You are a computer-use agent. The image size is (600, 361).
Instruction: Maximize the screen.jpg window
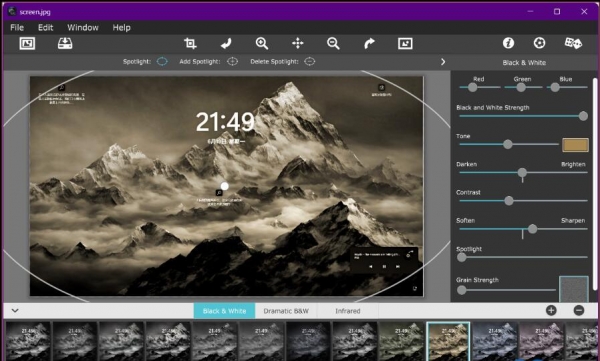[x=557, y=11]
